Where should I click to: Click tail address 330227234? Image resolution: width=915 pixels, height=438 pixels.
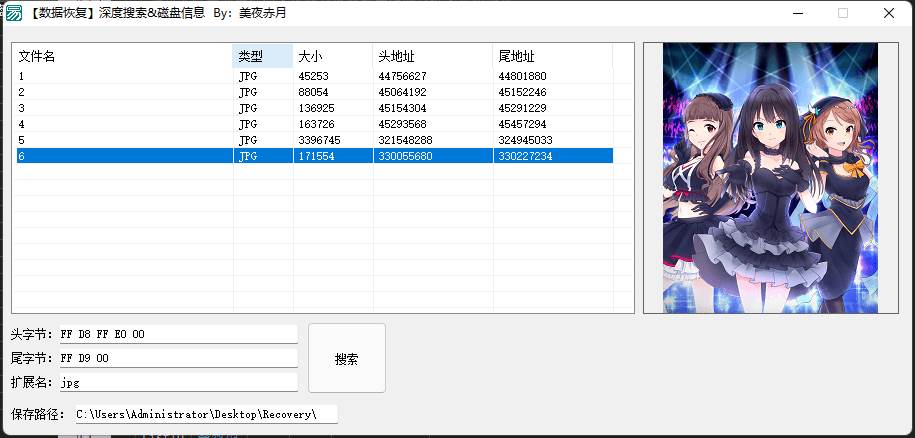[x=525, y=156]
